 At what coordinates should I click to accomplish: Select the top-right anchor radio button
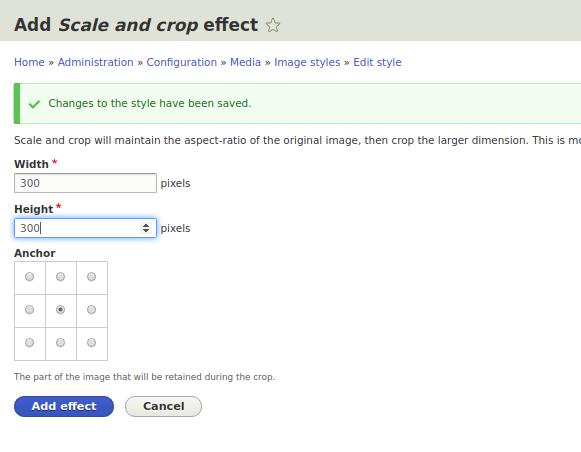coord(92,277)
